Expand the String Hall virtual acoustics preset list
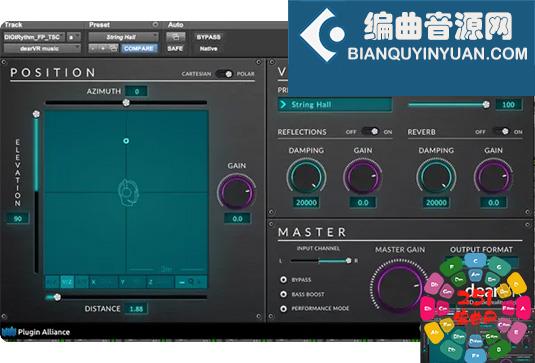Image resolution: width=535 pixels, height=363 pixels. coord(335,104)
